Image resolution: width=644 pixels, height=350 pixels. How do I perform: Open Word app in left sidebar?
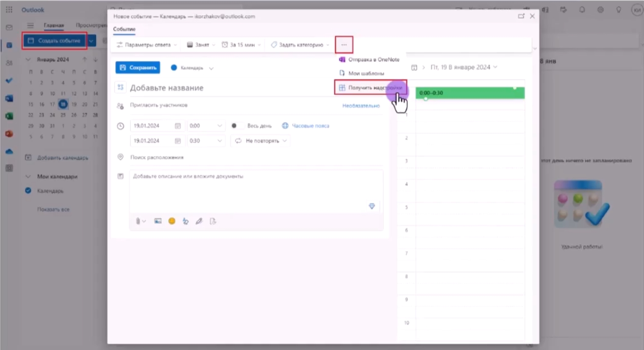coord(9,98)
